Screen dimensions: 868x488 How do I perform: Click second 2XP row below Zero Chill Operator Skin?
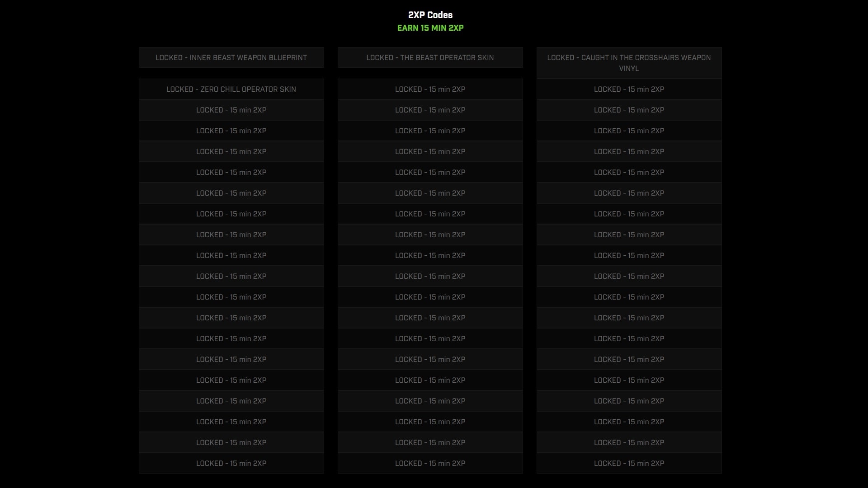point(231,131)
